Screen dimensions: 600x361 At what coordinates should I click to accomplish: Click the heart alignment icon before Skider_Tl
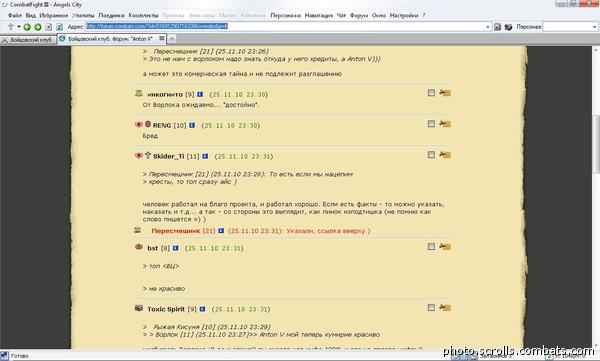click(139, 155)
